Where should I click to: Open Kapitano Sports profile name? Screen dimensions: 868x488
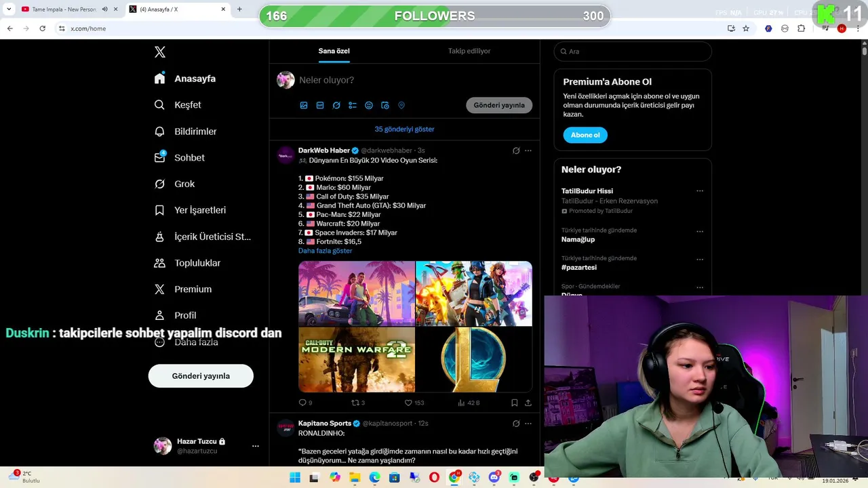click(x=325, y=424)
